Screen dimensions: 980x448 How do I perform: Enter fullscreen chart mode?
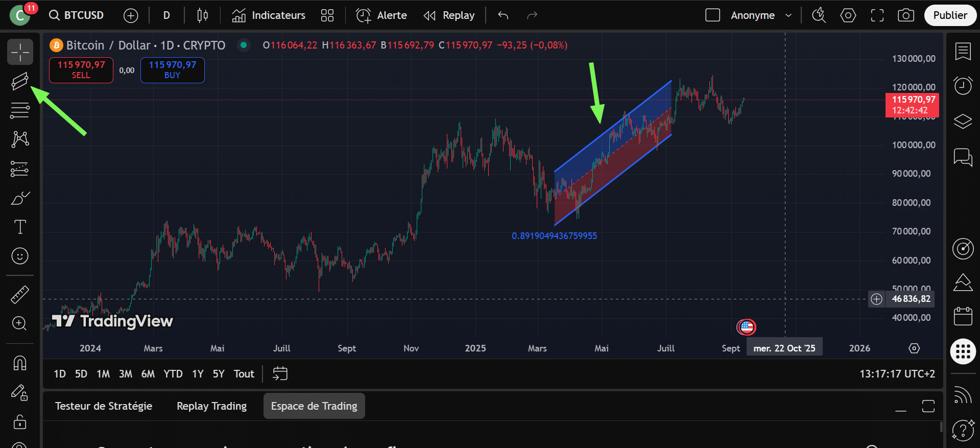pyautogui.click(x=877, y=15)
